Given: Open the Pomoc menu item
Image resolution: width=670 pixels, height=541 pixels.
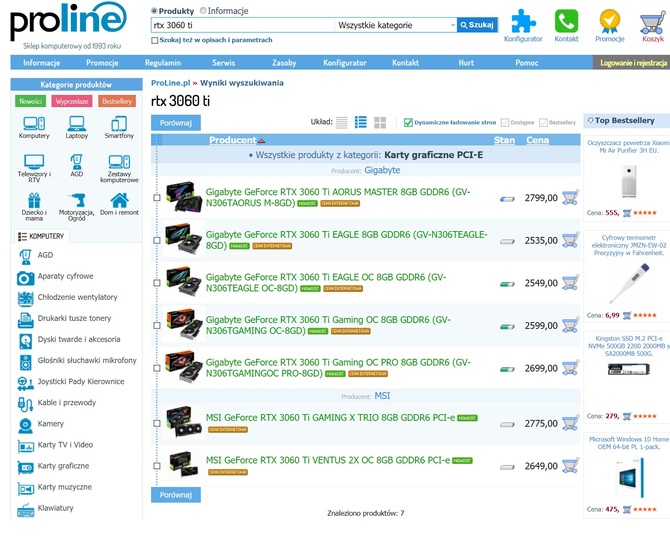Looking at the screenshot, I should click(x=526, y=63).
